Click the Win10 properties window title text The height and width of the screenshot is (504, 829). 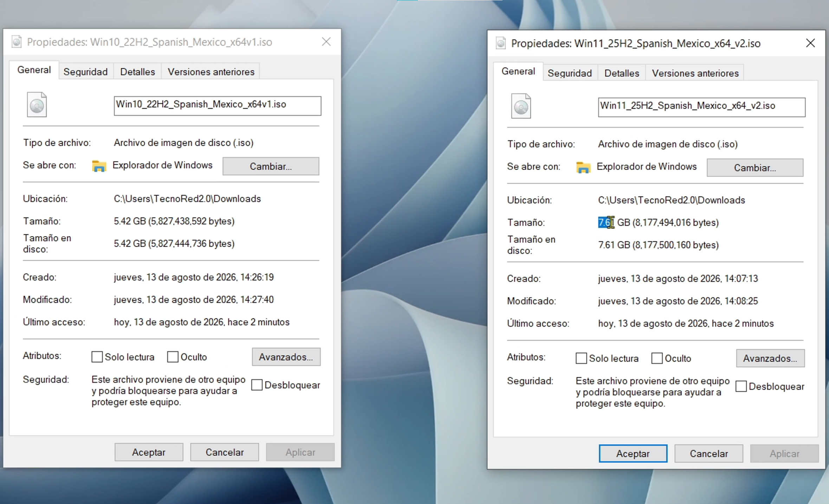149,42
